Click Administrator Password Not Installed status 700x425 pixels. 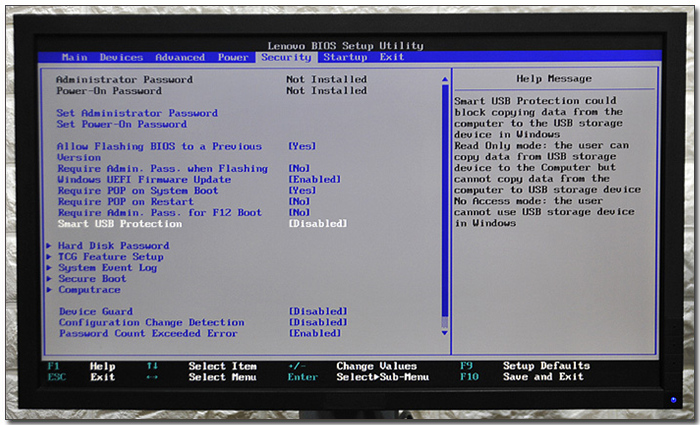pyautogui.click(x=327, y=79)
